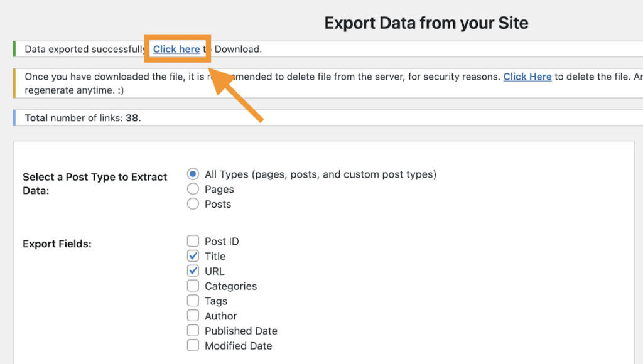Check the Author export field
Viewport: 643px width, 364px height.
pyautogui.click(x=193, y=316)
